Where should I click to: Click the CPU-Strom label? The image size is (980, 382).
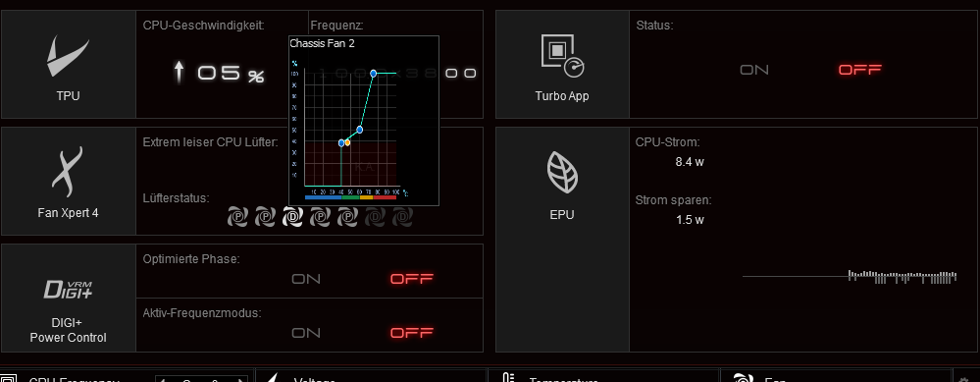pos(667,142)
